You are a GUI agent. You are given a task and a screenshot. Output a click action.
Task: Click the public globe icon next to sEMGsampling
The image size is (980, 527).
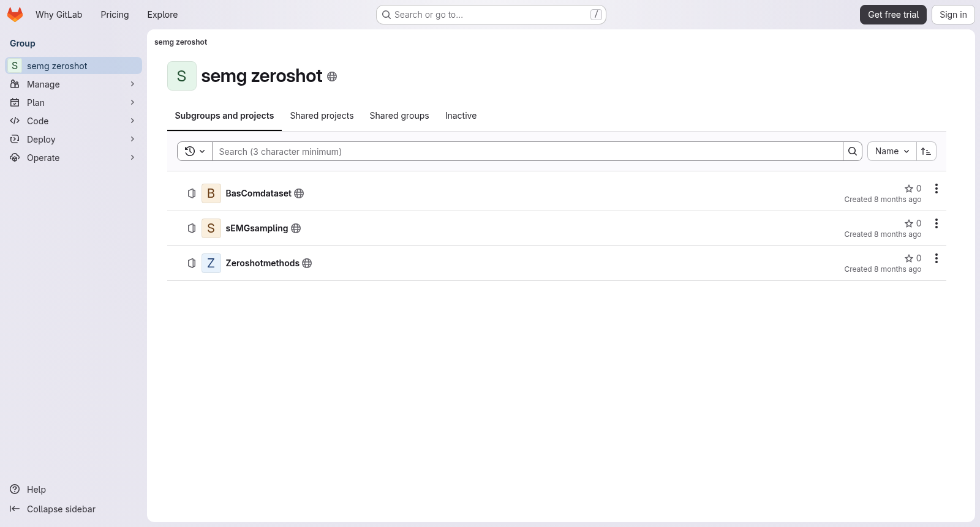click(296, 228)
